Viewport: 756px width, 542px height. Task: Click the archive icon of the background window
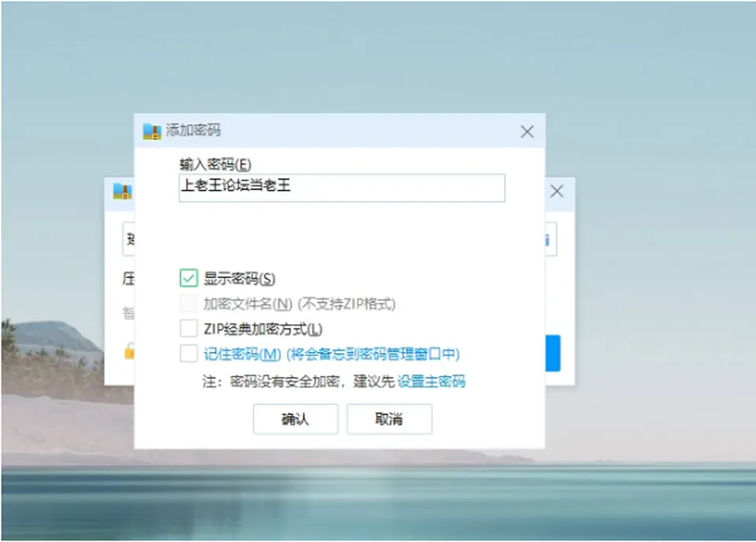point(123,191)
